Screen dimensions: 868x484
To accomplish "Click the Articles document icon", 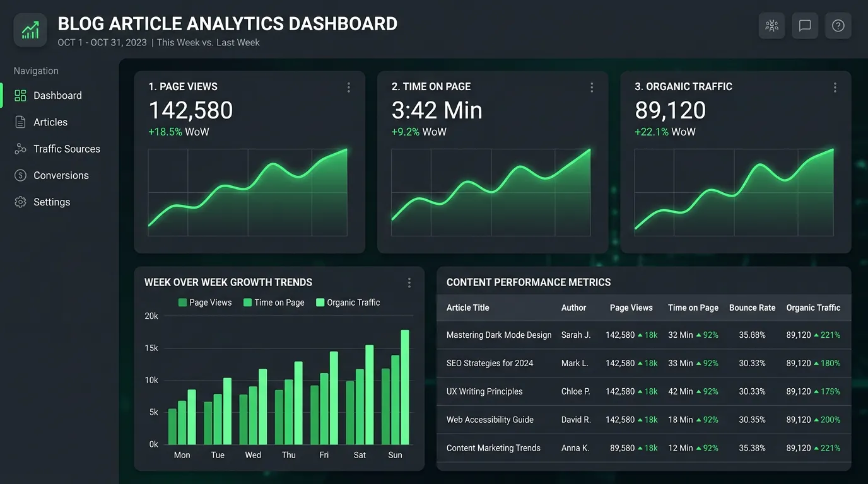I will tap(20, 122).
